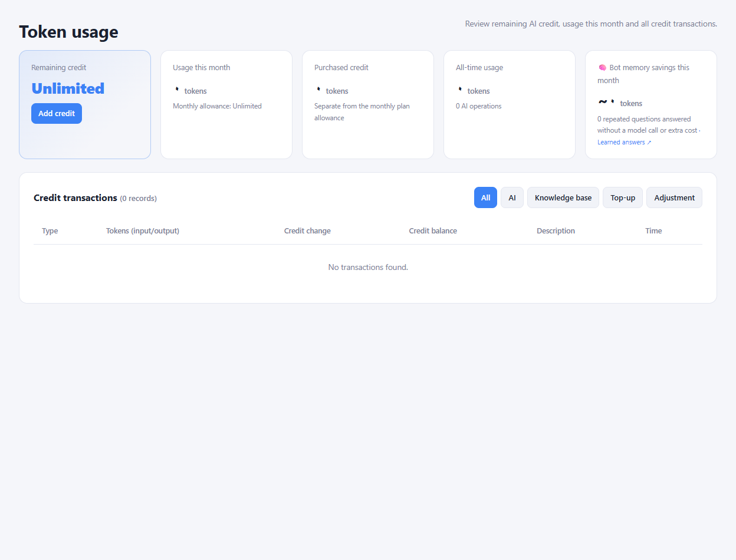Click the All-time usage card title
736x560 pixels.
[x=479, y=67]
